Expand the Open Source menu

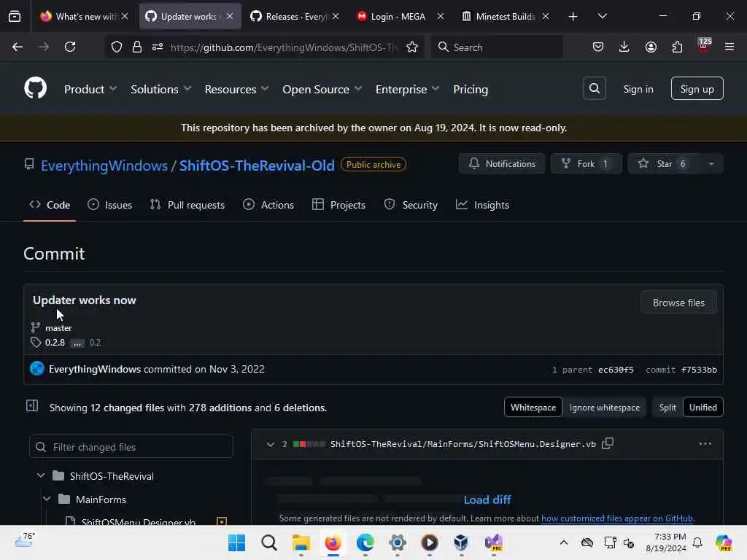point(322,89)
